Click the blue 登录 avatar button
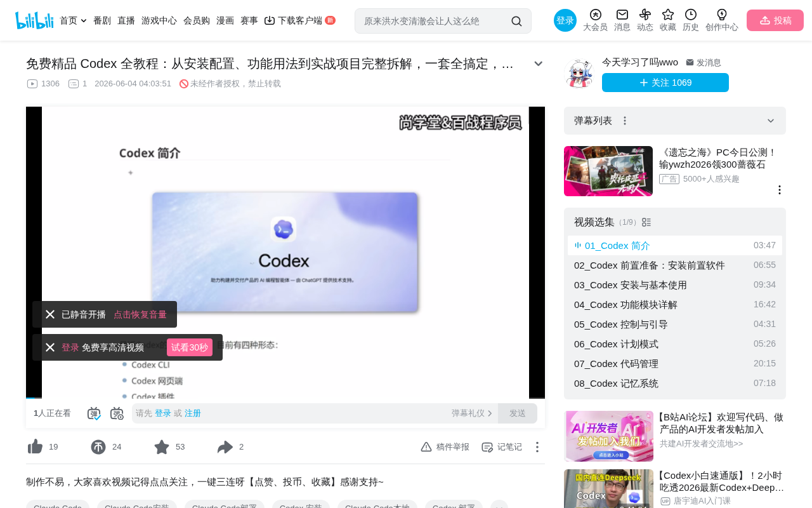The height and width of the screenshot is (508, 812). coord(565,20)
